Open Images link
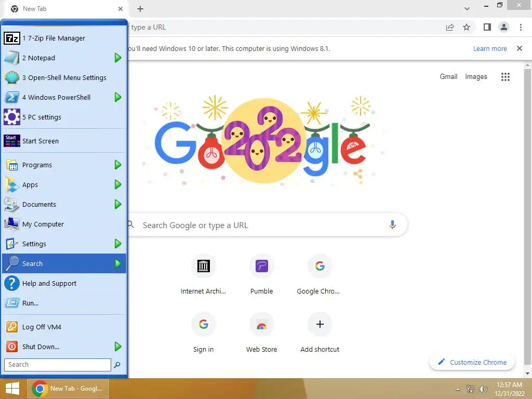The width and height of the screenshot is (532, 399). (476, 77)
